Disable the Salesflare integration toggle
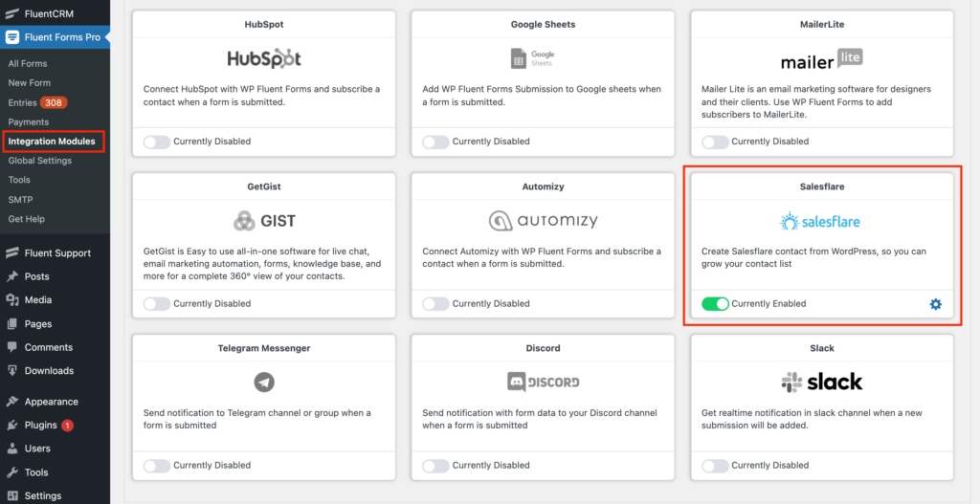 pos(715,304)
